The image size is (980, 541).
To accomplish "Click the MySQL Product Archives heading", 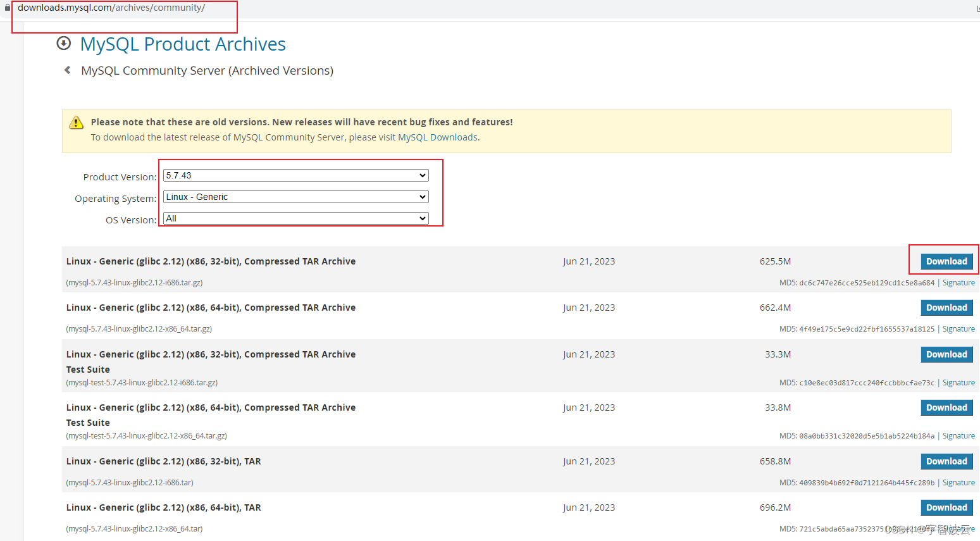I will click(183, 44).
